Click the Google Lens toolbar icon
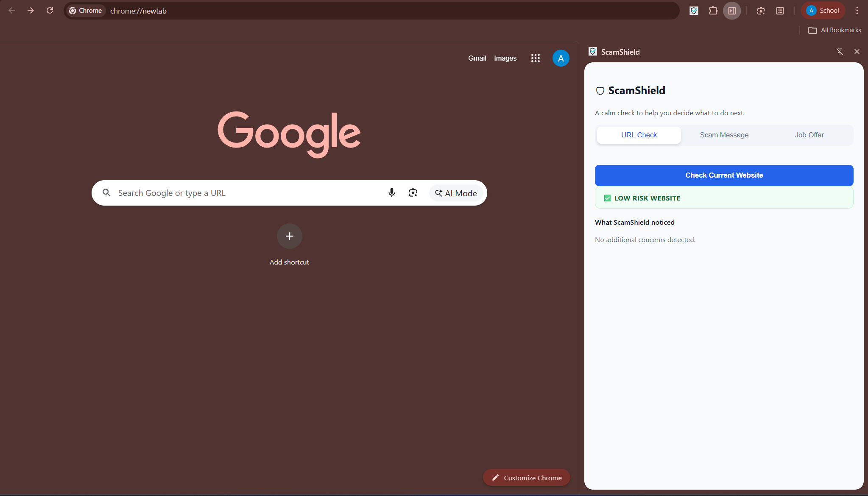The height and width of the screenshot is (496, 868). 761,11
